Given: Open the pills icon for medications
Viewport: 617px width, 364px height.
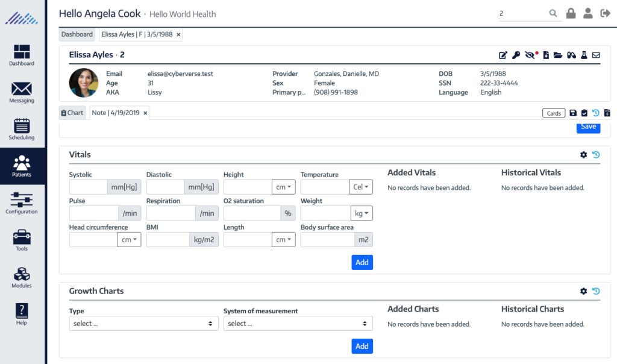Looking at the screenshot, I should coord(570,55).
